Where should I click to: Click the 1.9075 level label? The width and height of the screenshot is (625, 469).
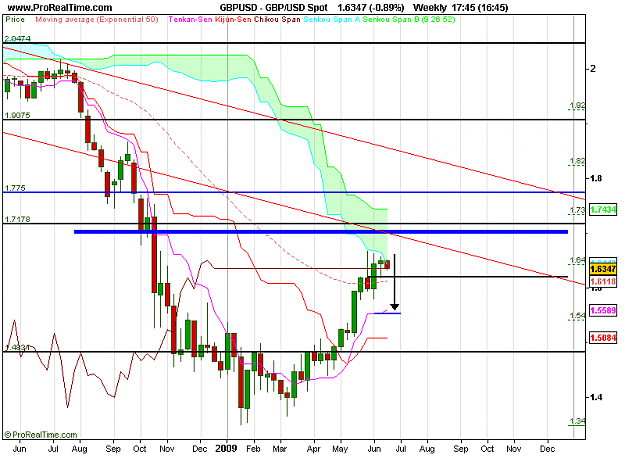(17, 115)
